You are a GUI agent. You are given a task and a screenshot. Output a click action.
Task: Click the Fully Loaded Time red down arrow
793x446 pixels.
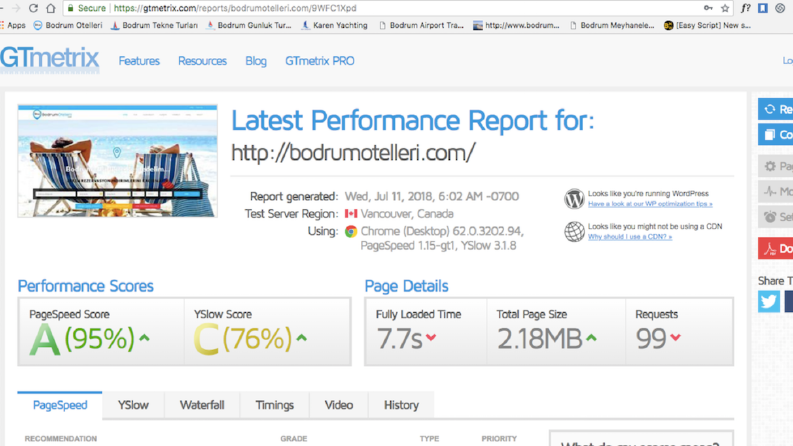tap(431, 337)
